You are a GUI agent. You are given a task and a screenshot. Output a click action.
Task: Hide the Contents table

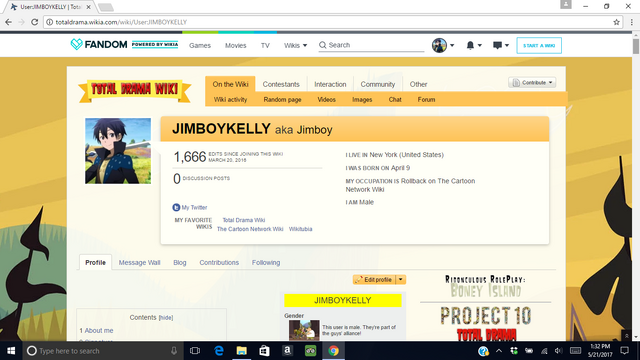pos(166,318)
